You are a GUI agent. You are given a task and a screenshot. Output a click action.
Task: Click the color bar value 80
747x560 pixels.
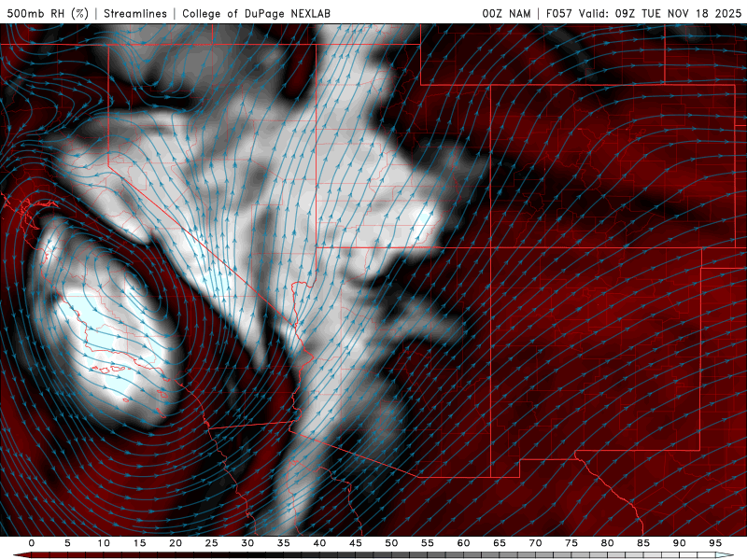coord(608,543)
